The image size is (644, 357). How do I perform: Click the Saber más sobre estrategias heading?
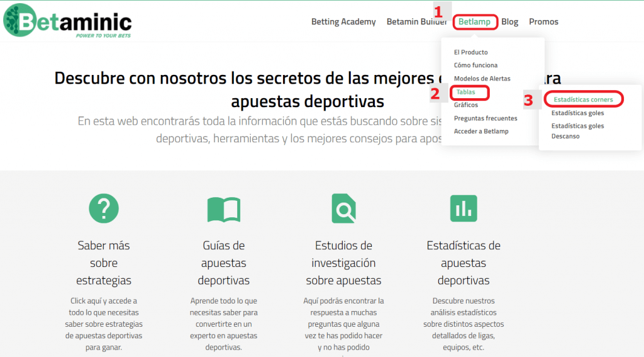[x=104, y=263]
